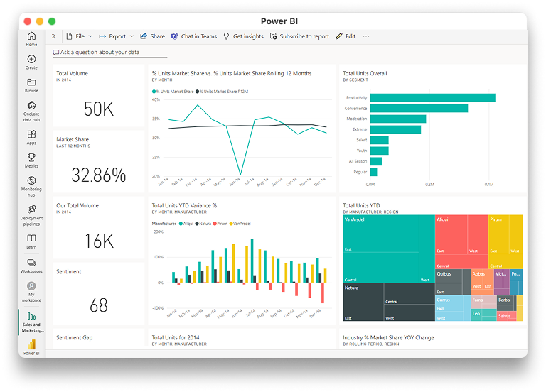Select the Barba treemap block
The image size is (546, 392).
[x=506, y=303]
